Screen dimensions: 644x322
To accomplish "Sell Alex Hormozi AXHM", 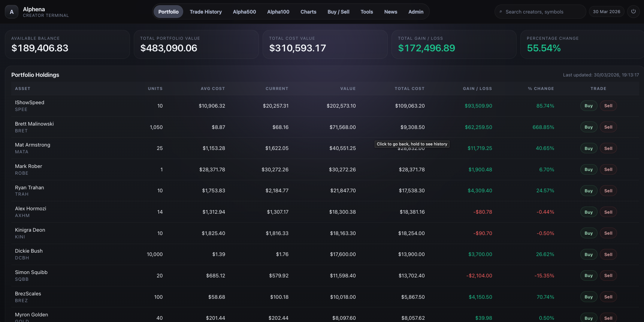I will (608, 212).
